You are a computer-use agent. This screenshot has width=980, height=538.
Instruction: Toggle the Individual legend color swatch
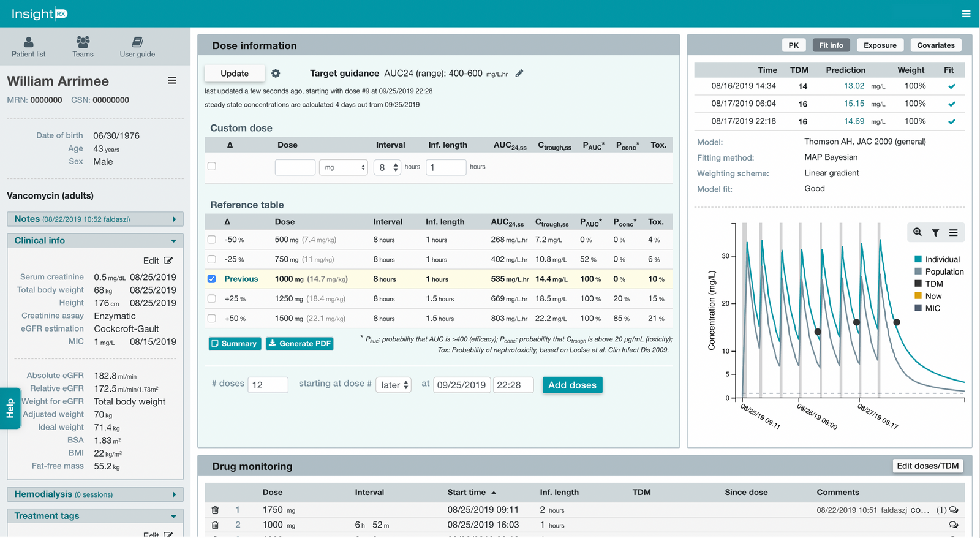(x=918, y=259)
